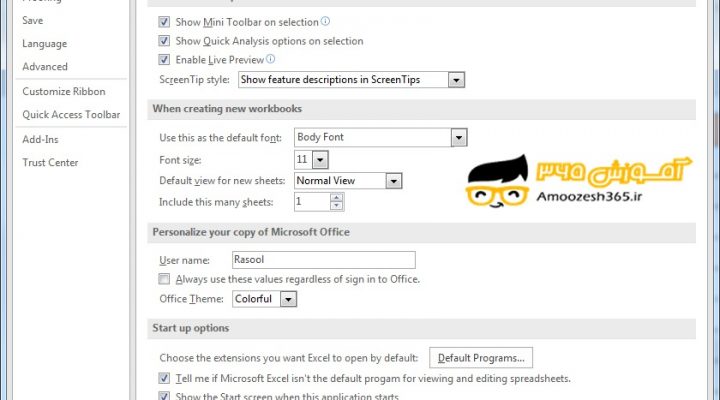Image resolution: width=720 pixels, height=400 pixels.
Task: Toggle Show the Start screen checkbox
Action: tap(164, 396)
